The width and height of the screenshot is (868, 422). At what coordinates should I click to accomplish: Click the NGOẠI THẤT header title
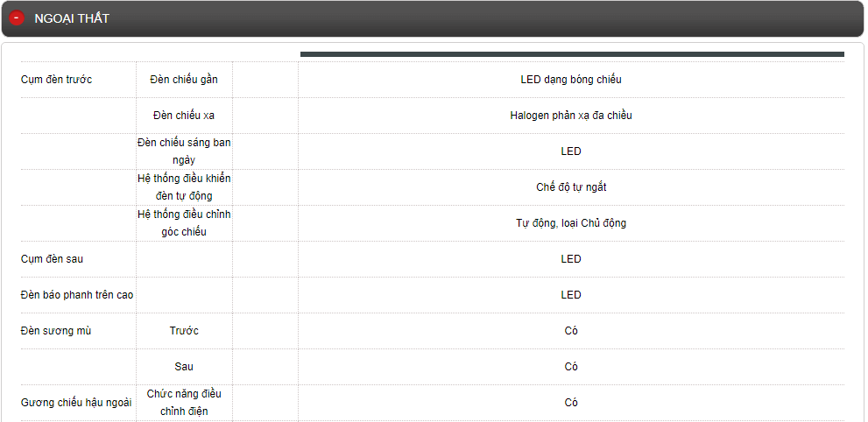[x=72, y=18]
